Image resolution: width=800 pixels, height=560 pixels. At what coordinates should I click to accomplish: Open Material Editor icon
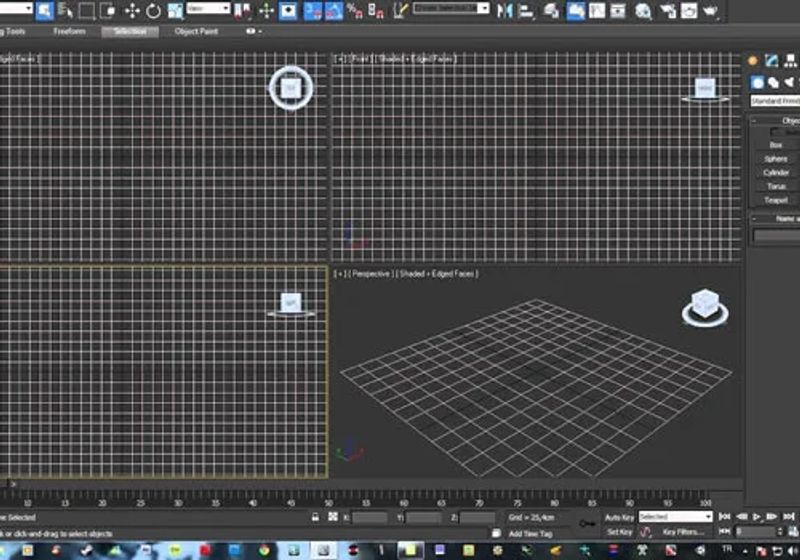[643, 11]
